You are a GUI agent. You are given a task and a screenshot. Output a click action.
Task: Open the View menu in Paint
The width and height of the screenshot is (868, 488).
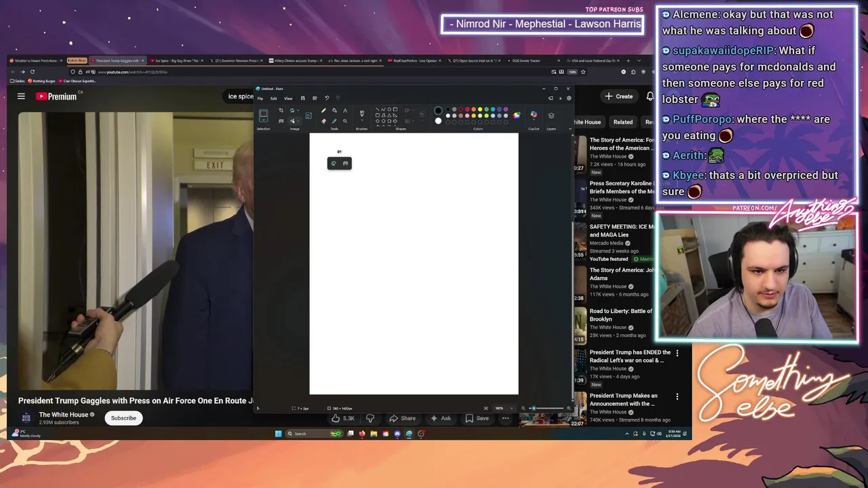(288, 98)
